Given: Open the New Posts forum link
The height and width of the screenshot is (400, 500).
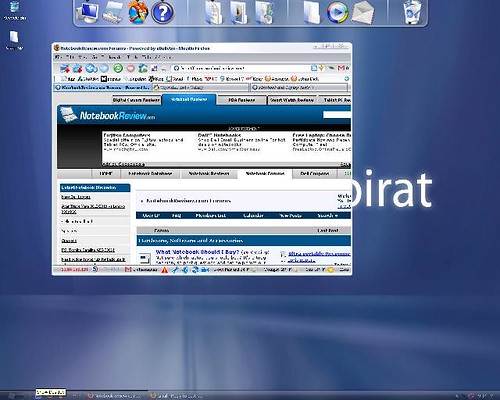Looking at the screenshot, I should tap(290, 216).
